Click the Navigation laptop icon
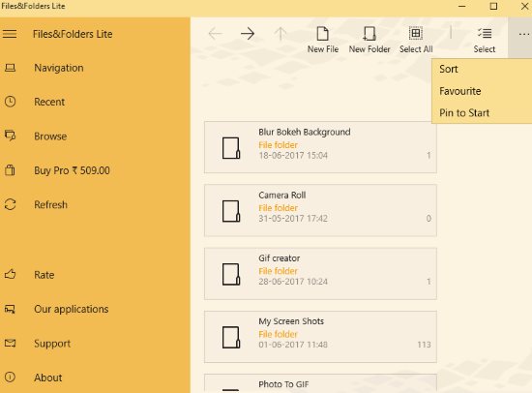The image size is (532, 393). [10, 68]
